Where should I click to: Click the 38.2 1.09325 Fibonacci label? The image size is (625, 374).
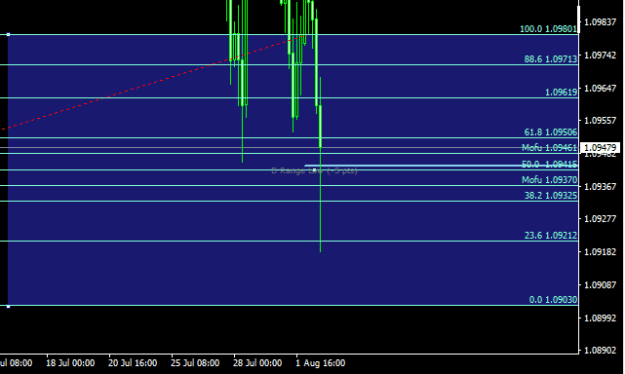[550, 195]
